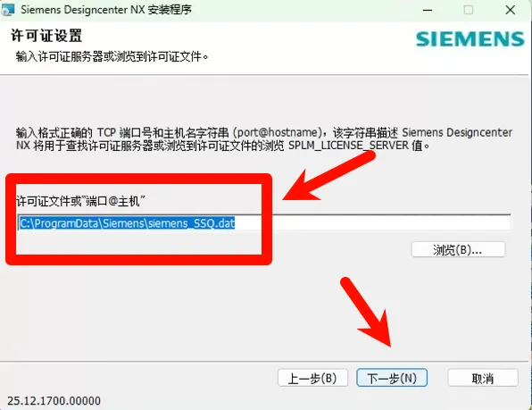This screenshot has width=532, height=410.
Task: Click the red arrow pointing at license field
Action: (x=328, y=177)
